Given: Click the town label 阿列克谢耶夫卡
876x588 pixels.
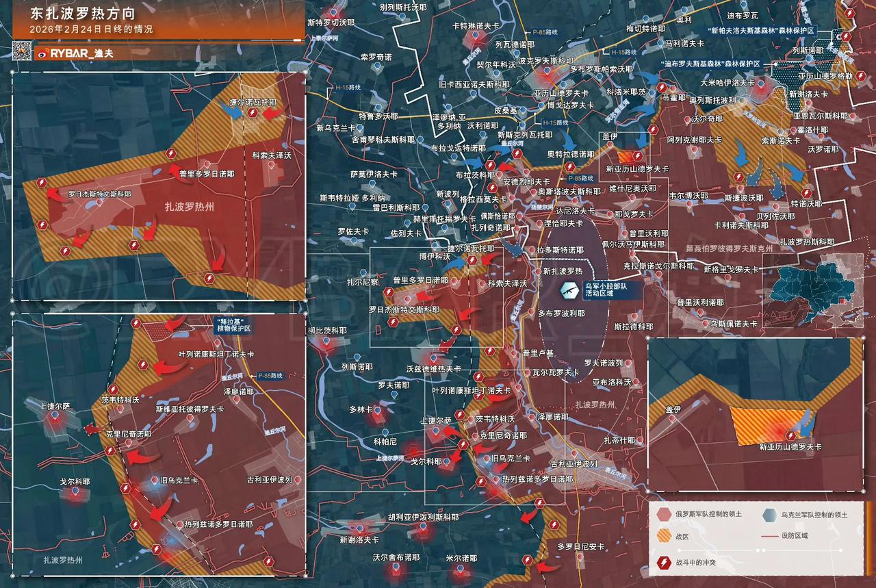Looking at the screenshot, I should pyautogui.click(x=694, y=140).
